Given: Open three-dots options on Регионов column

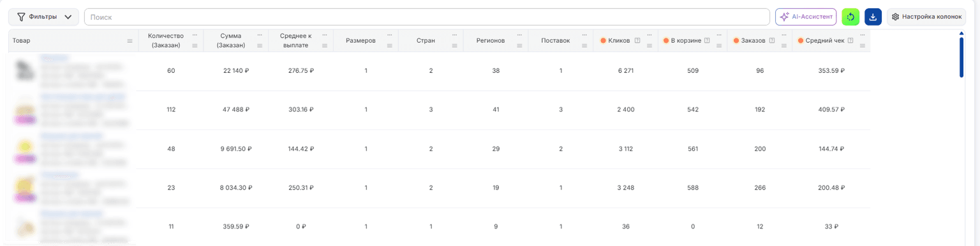Looking at the screenshot, I should 520,35.
